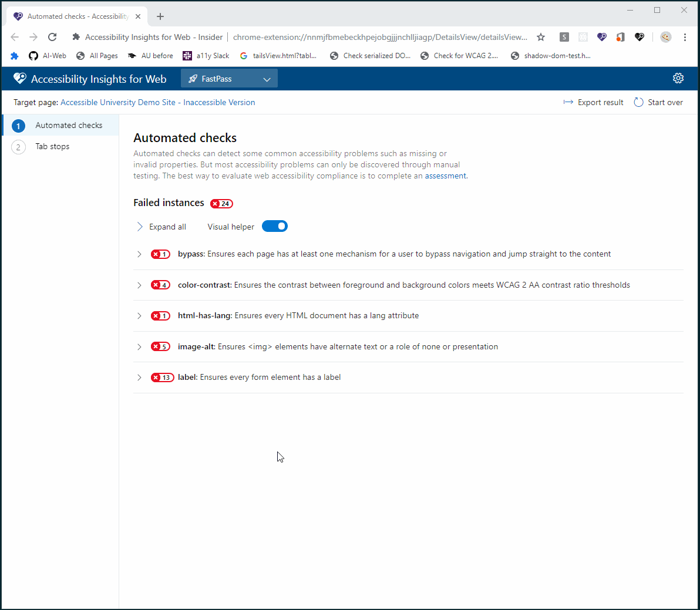
Task: Expand the image-alt rule row
Action: (x=139, y=347)
